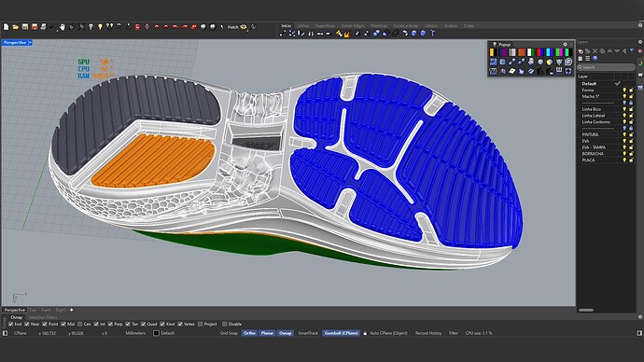Switch to the Planificar toolbar tab

pyautogui.click(x=379, y=25)
